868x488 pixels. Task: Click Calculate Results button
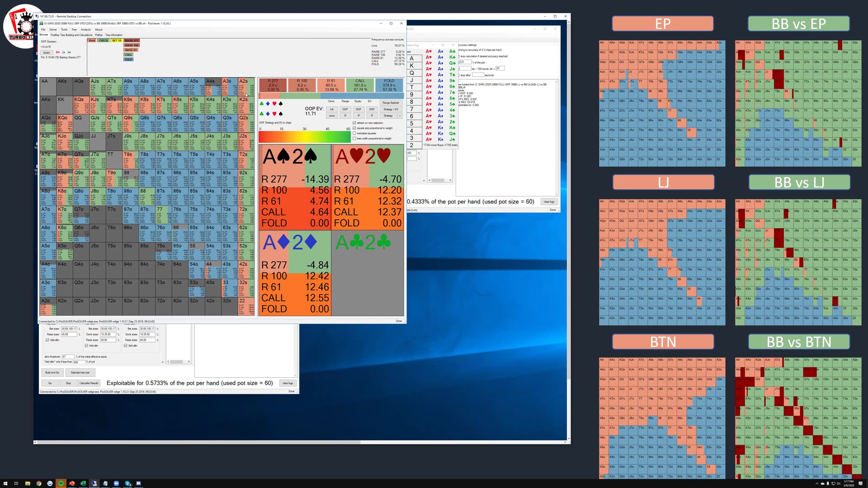pyautogui.click(x=89, y=383)
